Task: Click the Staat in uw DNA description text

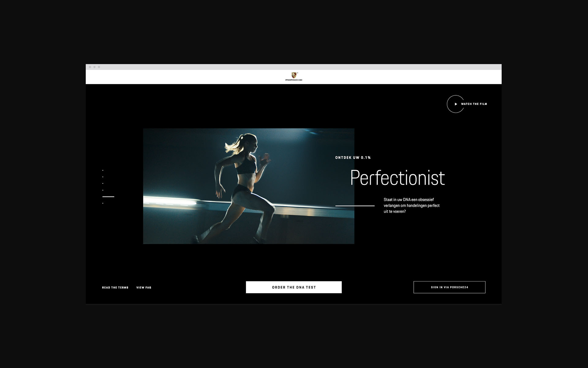Action: [x=412, y=205]
